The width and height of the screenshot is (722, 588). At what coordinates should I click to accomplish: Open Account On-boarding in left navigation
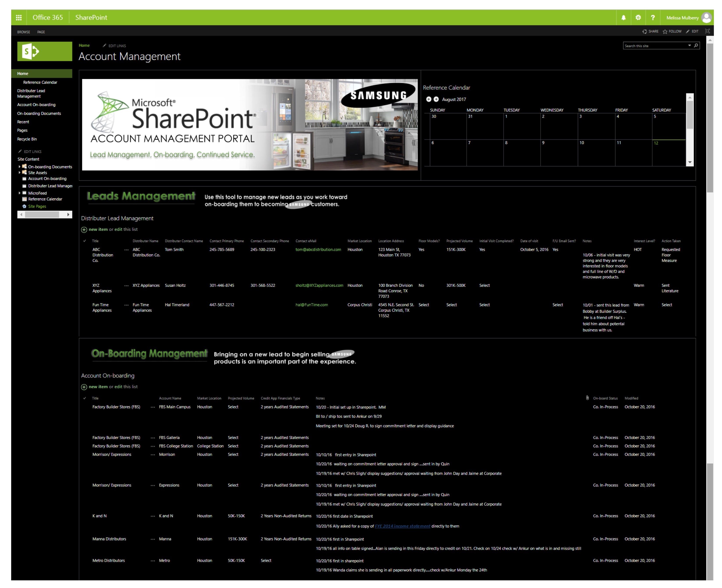[x=36, y=105]
